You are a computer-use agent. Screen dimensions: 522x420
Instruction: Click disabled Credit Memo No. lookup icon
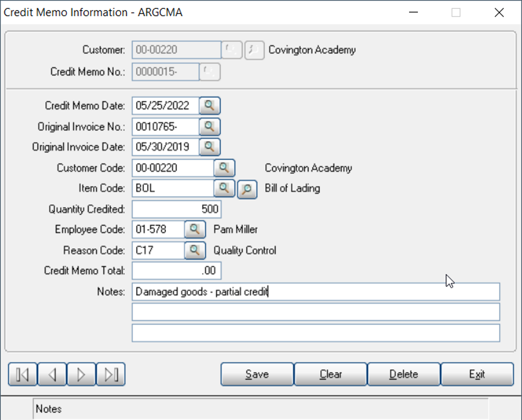209,72
